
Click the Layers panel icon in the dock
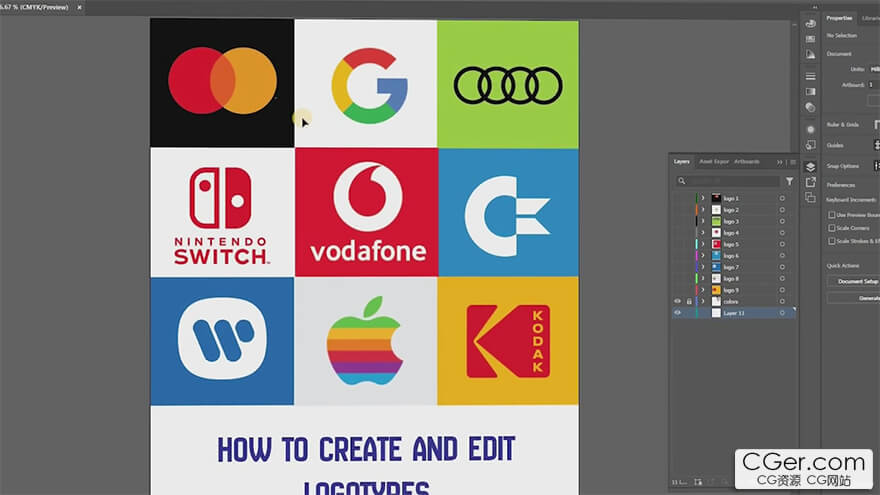(810, 167)
